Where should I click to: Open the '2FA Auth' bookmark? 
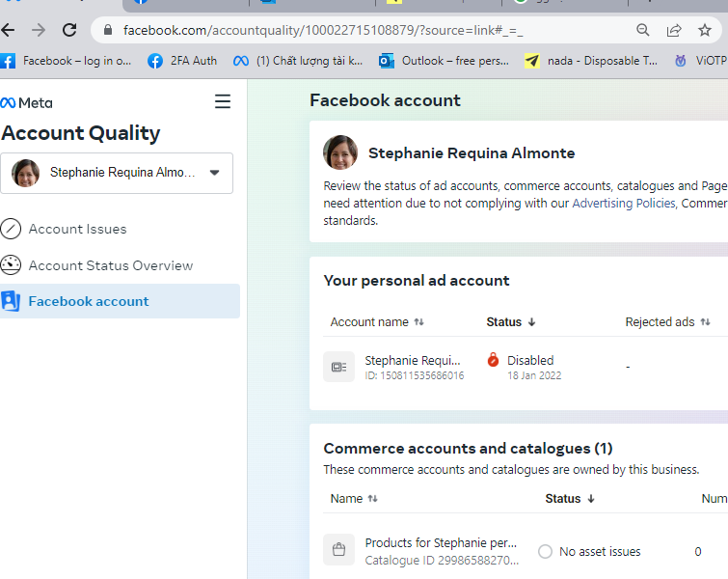[x=182, y=61]
